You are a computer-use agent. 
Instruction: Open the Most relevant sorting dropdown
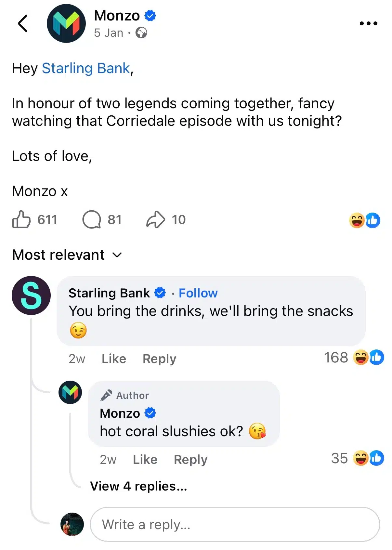coord(66,255)
